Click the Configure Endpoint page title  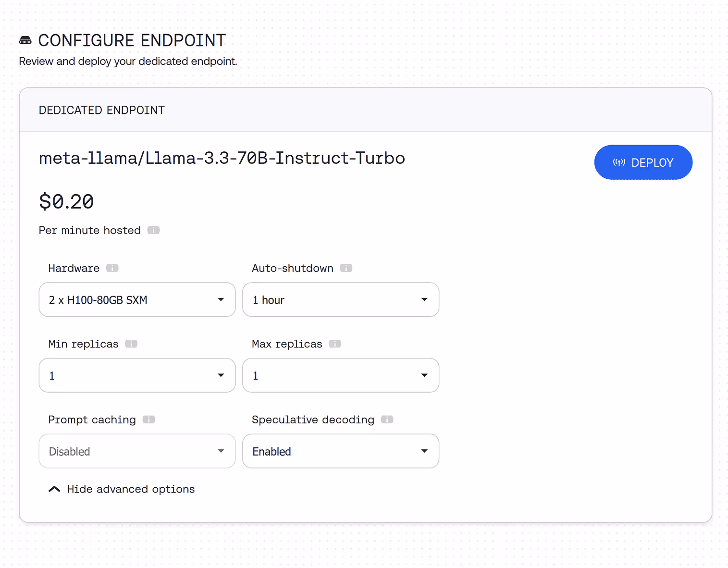pyautogui.click(x=132, y=40)
